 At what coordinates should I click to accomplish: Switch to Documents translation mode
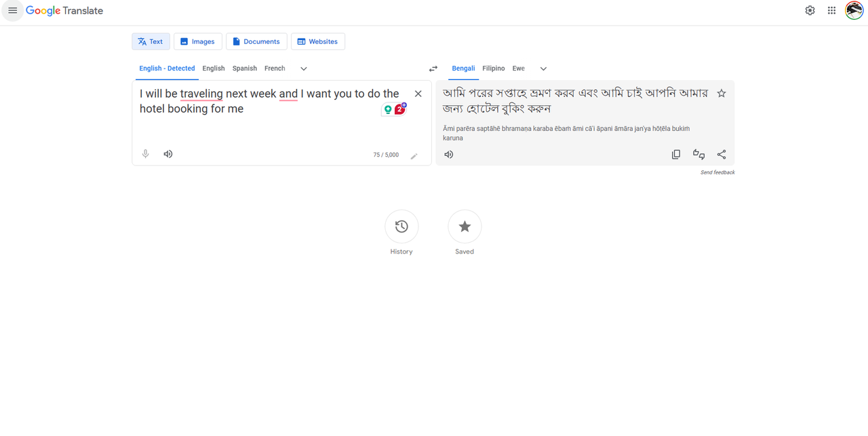256,41
